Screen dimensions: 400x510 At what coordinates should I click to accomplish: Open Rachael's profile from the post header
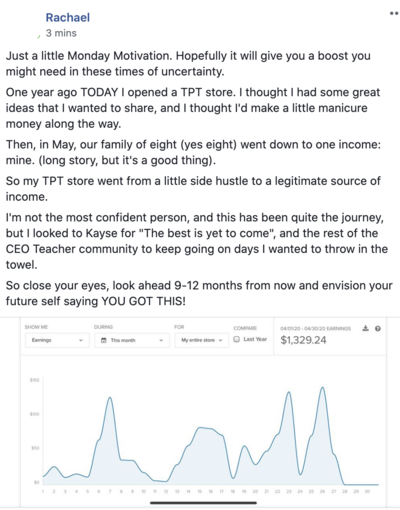point(68,17)
